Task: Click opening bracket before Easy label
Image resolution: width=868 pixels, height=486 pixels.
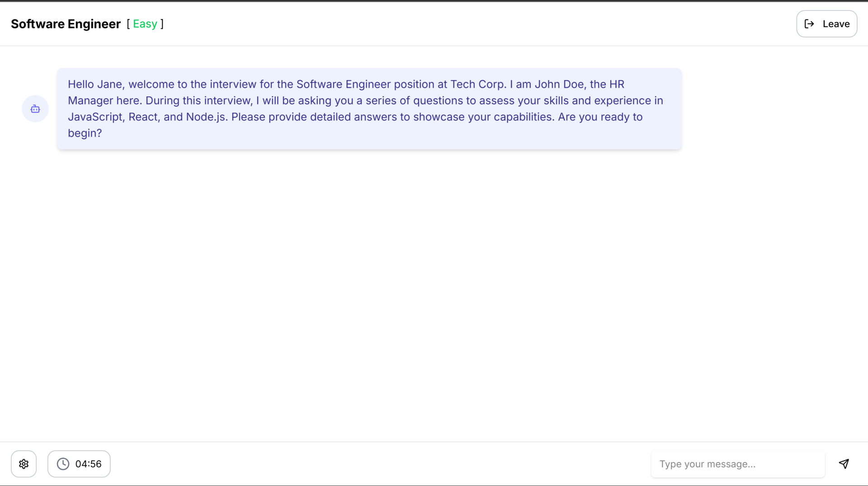Action: click(128, 24)
